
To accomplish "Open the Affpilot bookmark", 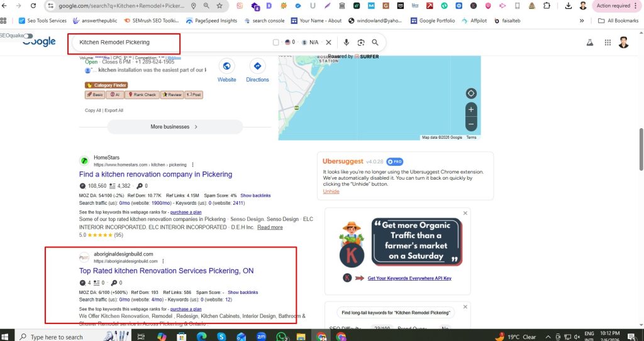I will (x=474, y=21).
